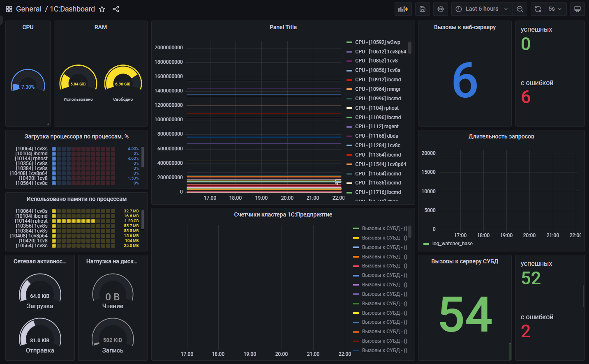Open the Panel Title panel menu
This screenshot has width=589, height=364.
coord(283,27)
